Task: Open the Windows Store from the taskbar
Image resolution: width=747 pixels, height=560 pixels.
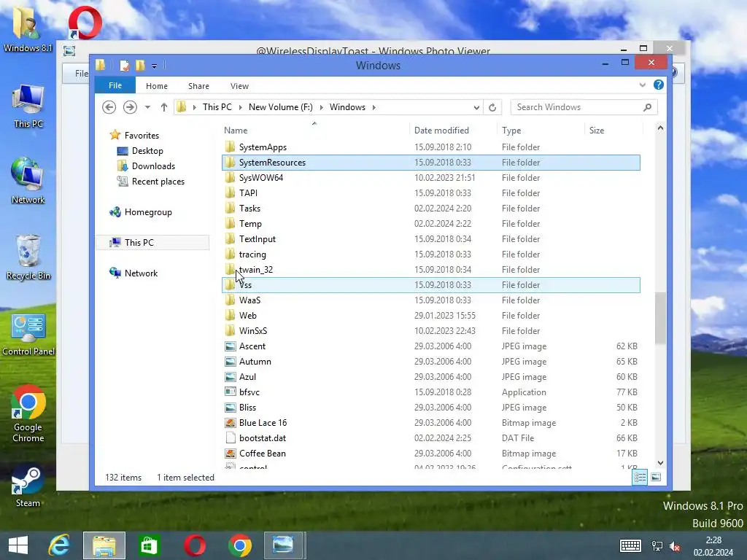Action: point(149,545)
